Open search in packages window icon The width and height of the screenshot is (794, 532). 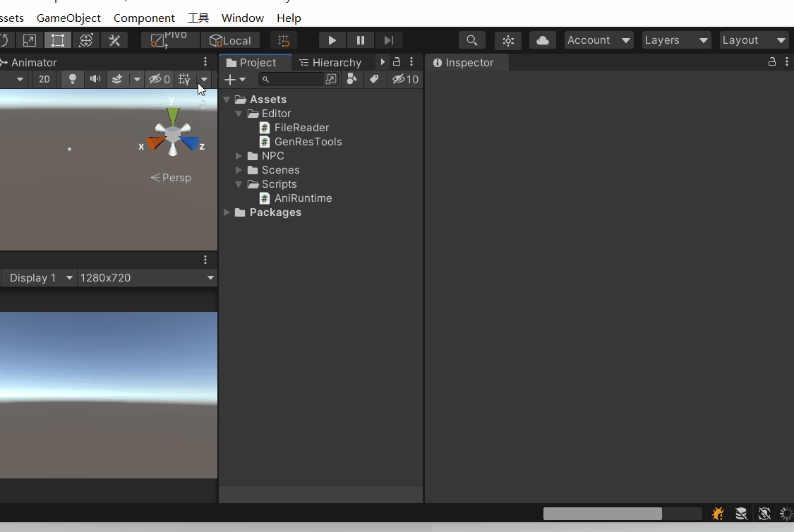click(331, 80)
